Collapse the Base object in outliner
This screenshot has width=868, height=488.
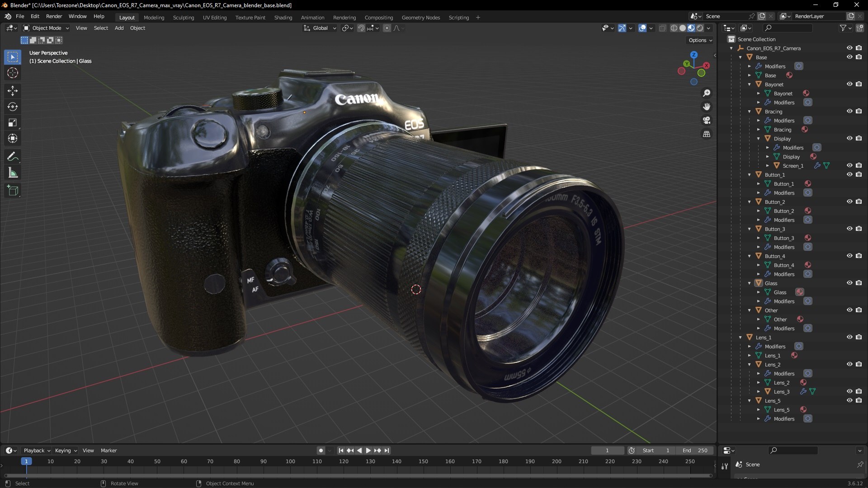pos(741,57)
